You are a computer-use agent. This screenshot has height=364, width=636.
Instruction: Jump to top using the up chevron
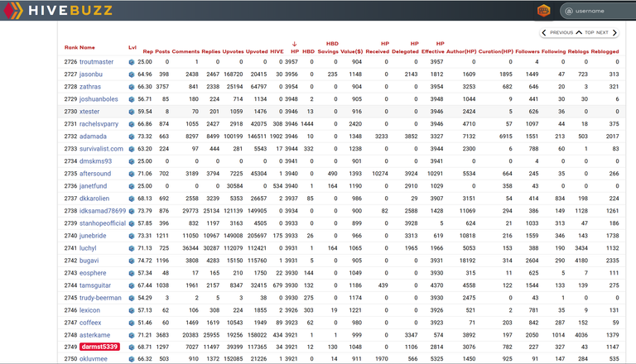point(579,32)
